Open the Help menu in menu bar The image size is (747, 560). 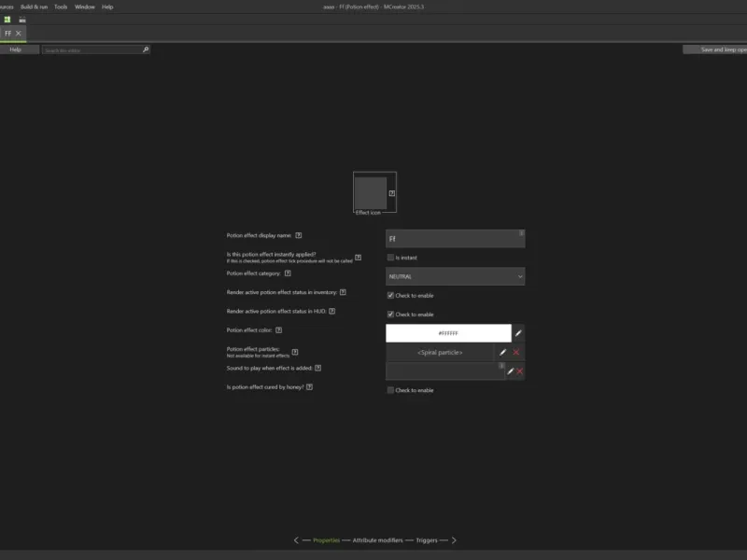[x=107, y=7]
